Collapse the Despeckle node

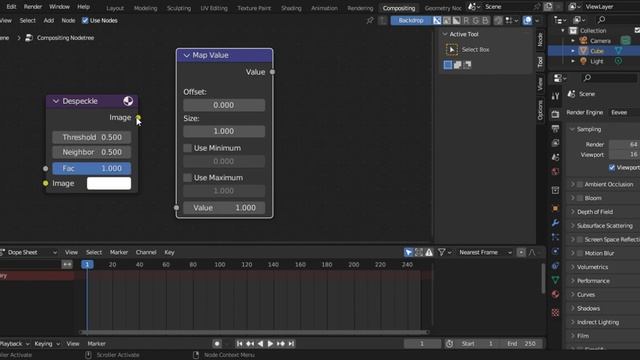(56, 101)
